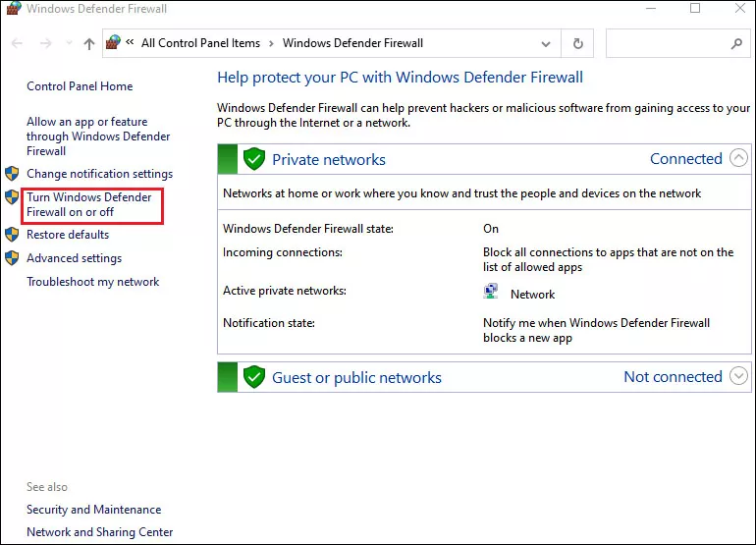Click the Network icon under active private networks
This screenshot has width=756, height=545.
click(x=491, y=292)
